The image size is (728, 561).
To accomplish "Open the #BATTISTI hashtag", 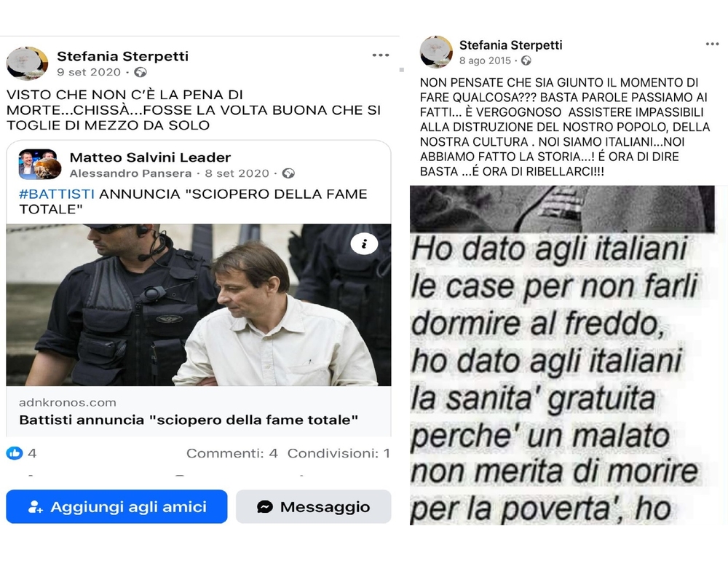I will point(57,194).
